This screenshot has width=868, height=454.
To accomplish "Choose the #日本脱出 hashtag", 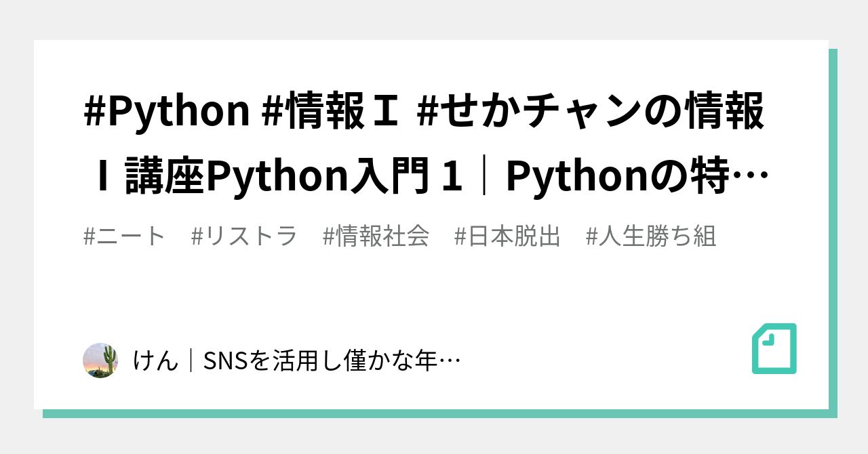I will point(507,236).
